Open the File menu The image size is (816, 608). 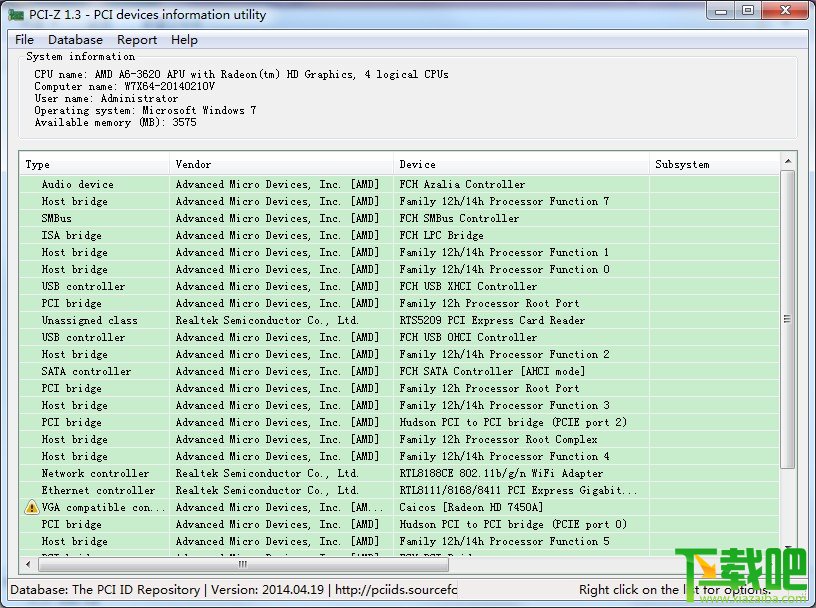[24, 40]
